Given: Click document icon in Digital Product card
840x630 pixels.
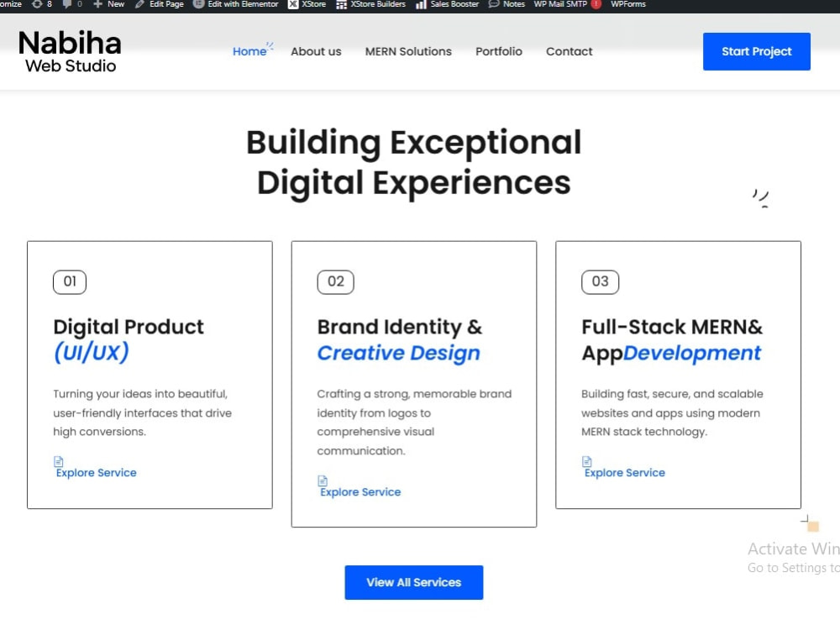Looking at the screenshot, I should click(x=59, y=461).
